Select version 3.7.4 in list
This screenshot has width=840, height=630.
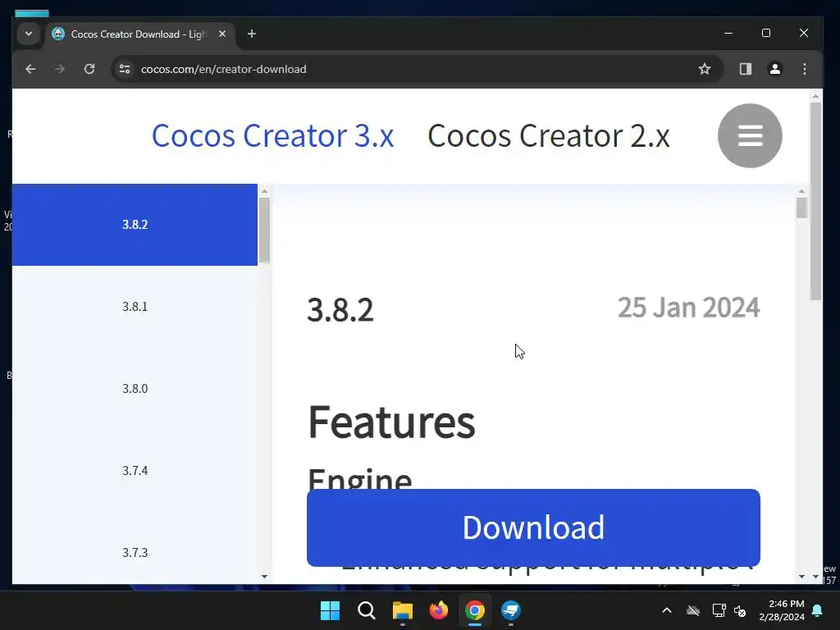pos(135,470)
